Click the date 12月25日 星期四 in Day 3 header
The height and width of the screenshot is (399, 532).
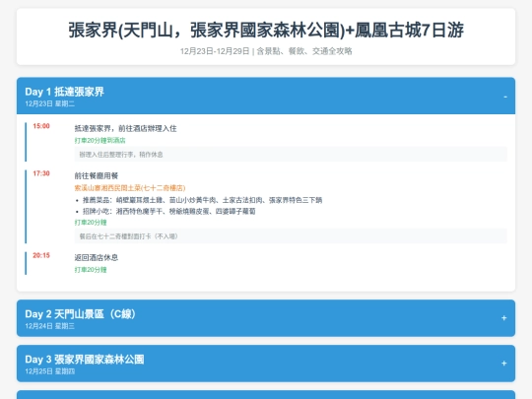coord(50,371)
